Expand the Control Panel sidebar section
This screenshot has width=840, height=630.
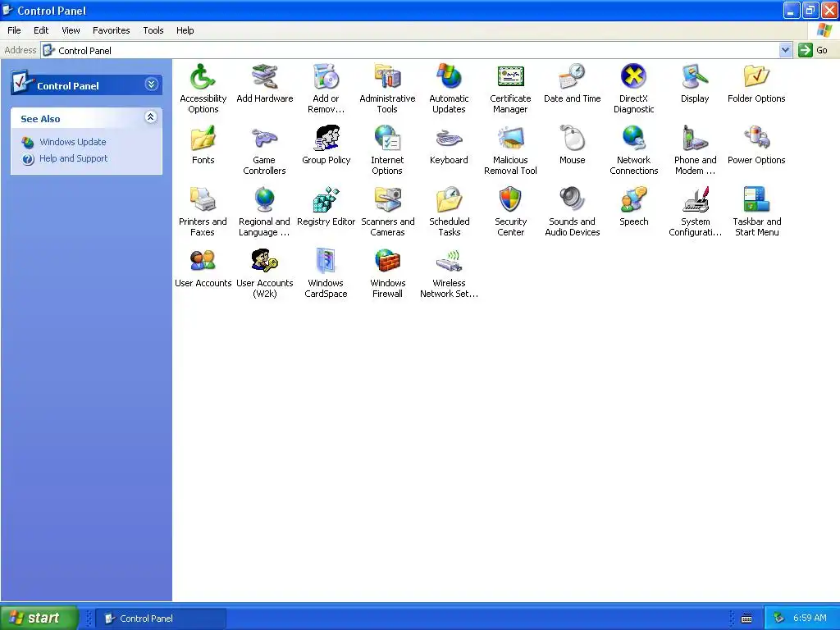tap(152, 84)
